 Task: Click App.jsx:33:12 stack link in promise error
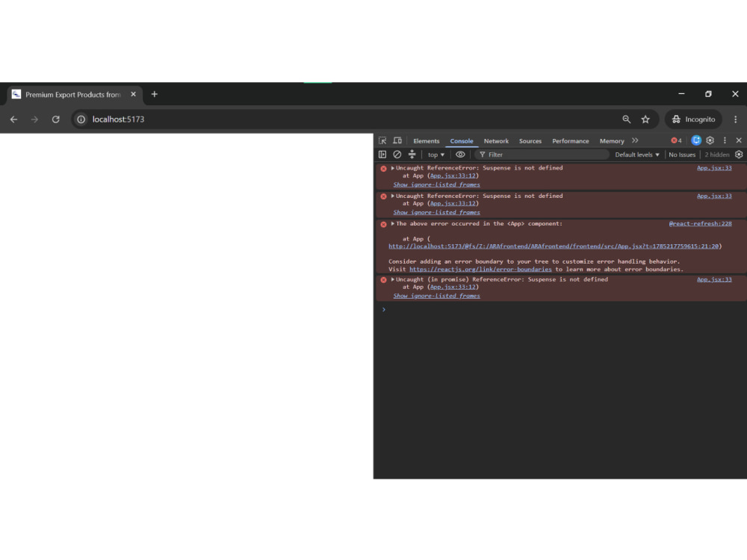pyautogui.click(x=453, y=287)
